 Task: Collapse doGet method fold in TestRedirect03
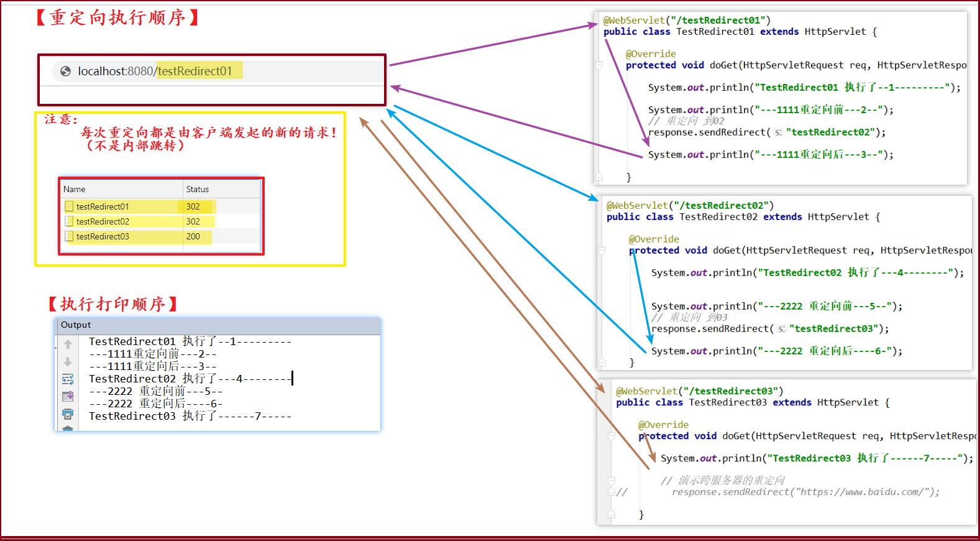coord(611,437)
